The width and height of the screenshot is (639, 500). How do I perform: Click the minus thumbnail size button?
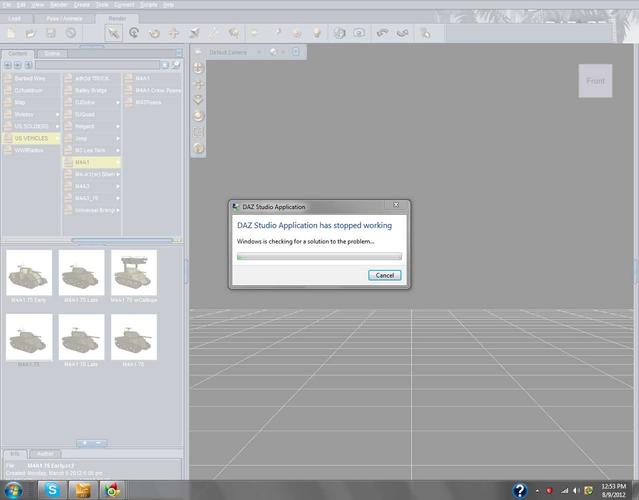[x=99, y=443]
